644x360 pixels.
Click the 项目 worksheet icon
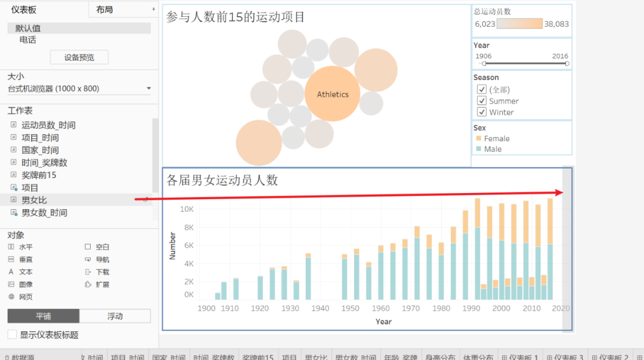coord(13,188)
